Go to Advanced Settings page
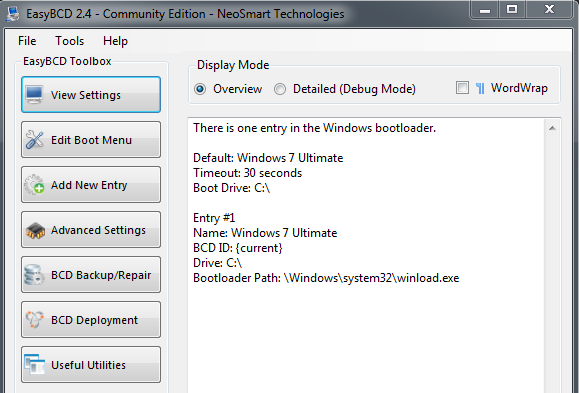 coord(91,229)
